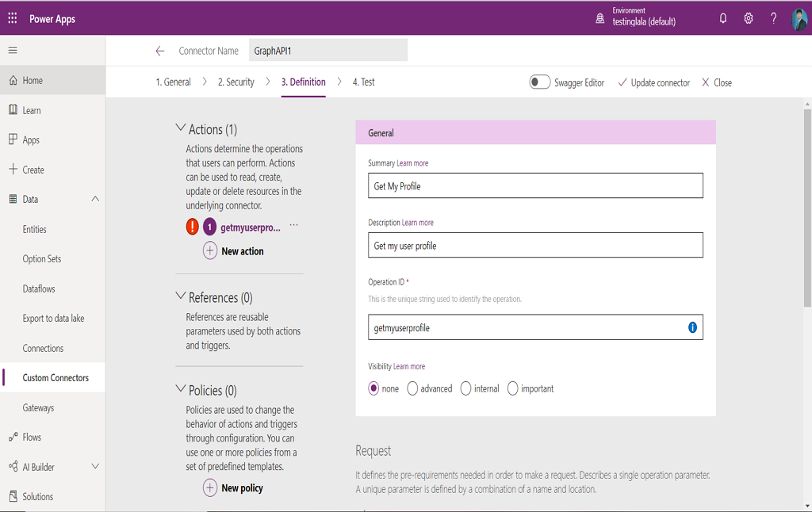This screenshot has height=512, width=812.
Task: Open the app launcher waffle icon
Action: (13, 18)
